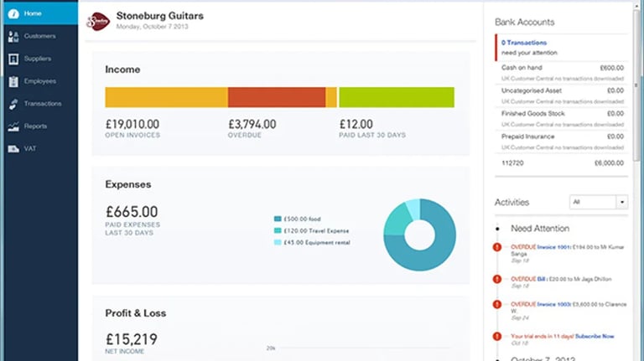Open the Reports chart icon
The image size is (644, 361).
(13, 126)
